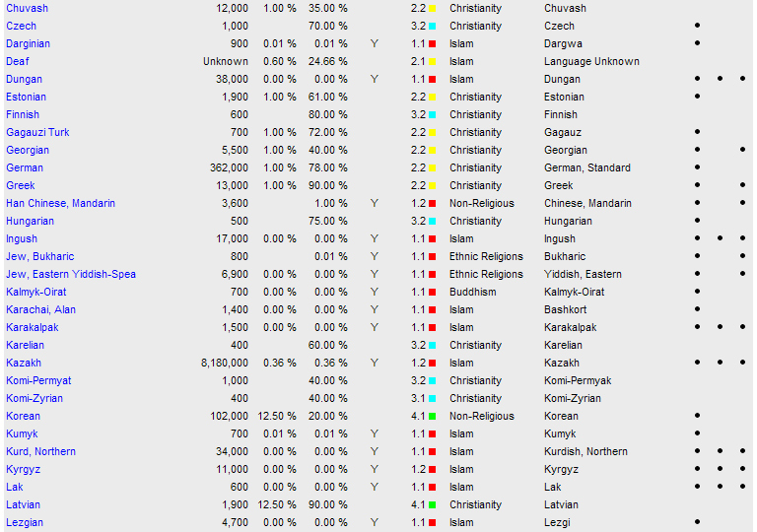Click 'Chinese, Mandarin' language cell
This screenshot has height=532, width=757.
pos(588,203)
